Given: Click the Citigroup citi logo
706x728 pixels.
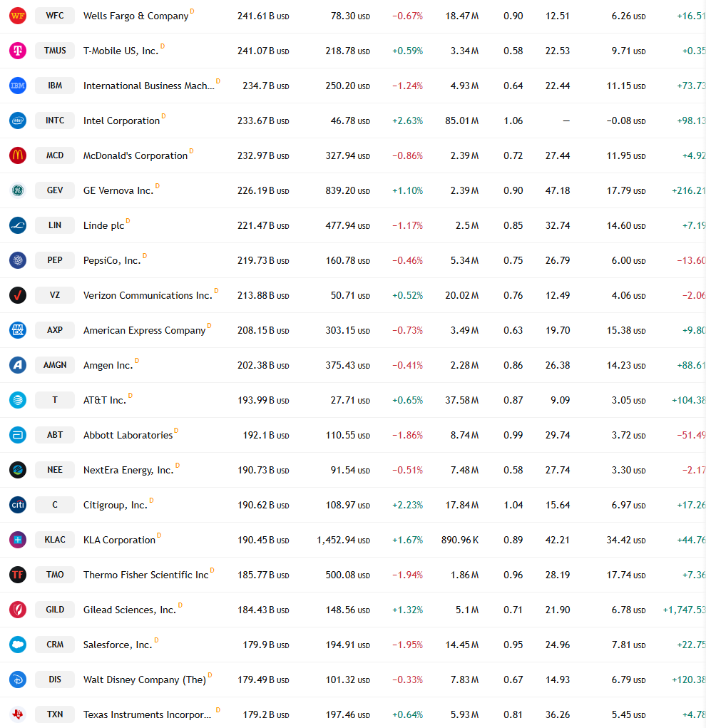Looking at the screenshot, I should click(x=18, y=505).
